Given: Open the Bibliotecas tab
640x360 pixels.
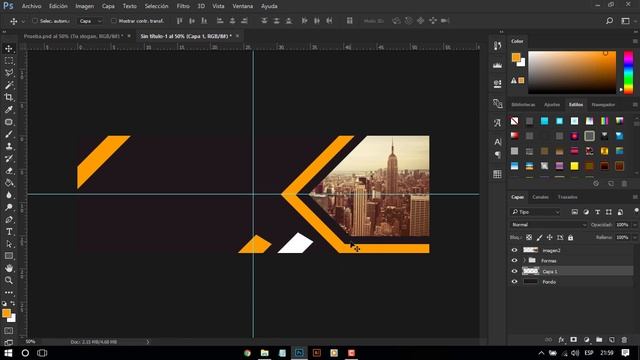Looking at the screenshot, I should tap(523, 105).
